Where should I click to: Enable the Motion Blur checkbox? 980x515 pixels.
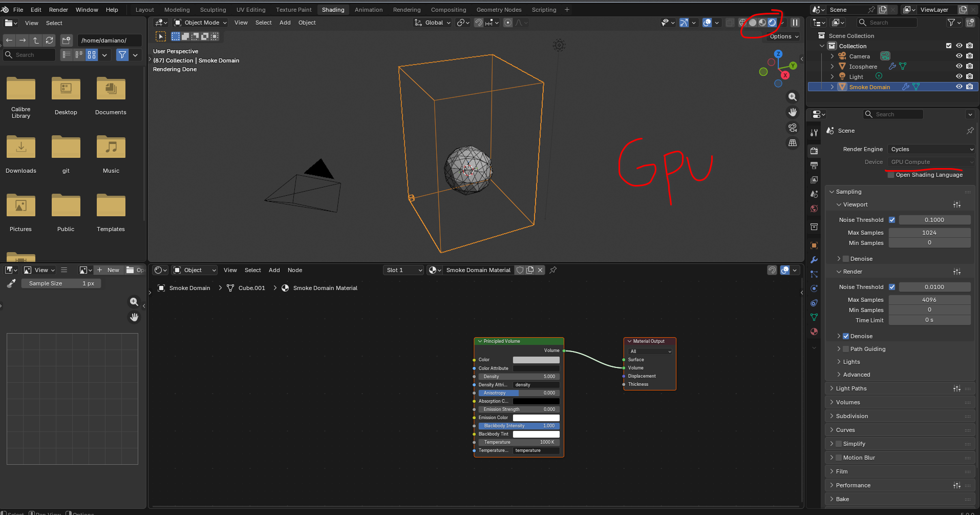coord(839,458)
